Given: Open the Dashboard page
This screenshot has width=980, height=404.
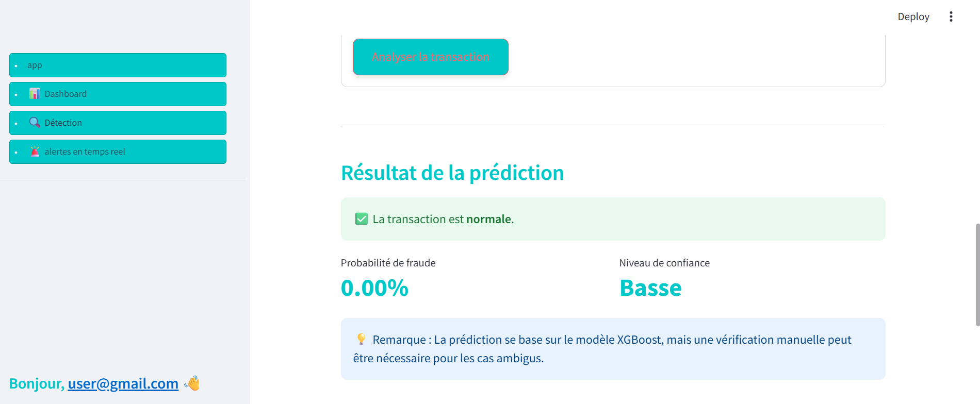Looking at the screenshot, I should point(118,94).
